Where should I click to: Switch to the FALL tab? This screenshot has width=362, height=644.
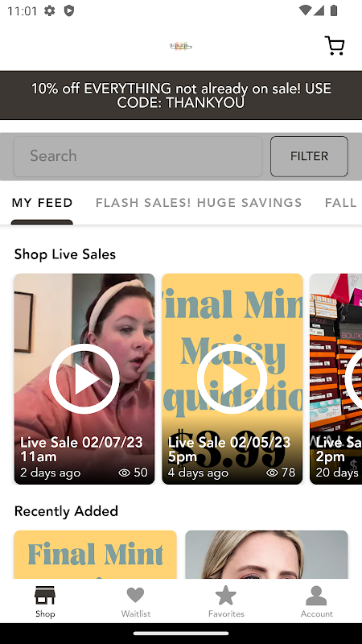[x=340, y=203]
